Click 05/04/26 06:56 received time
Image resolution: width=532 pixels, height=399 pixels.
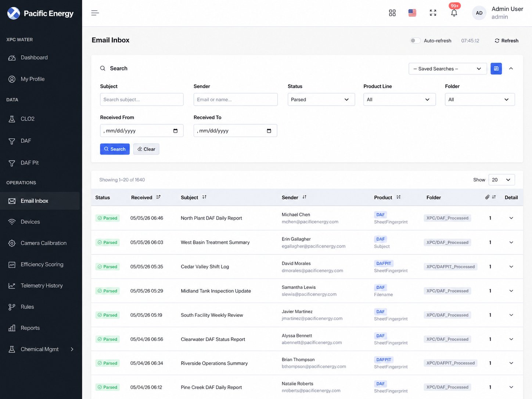coord(147,339)
